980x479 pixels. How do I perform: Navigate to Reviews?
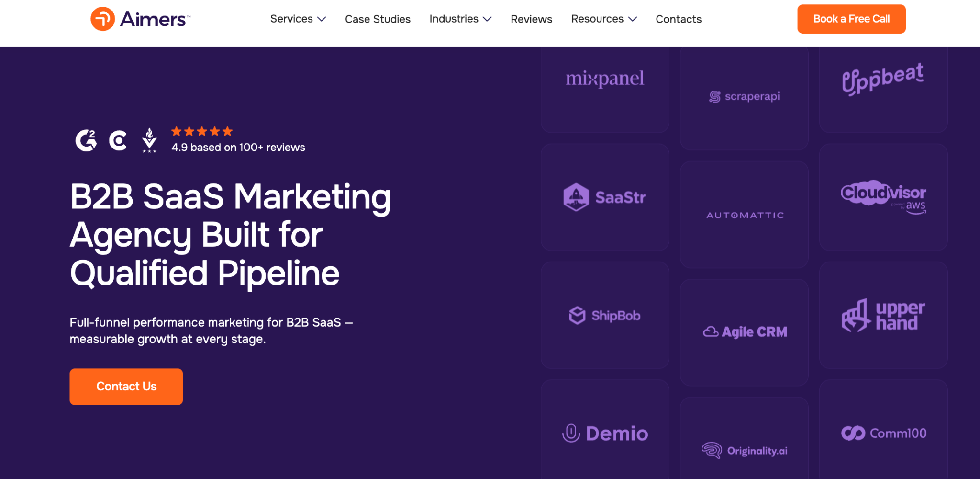531,19
